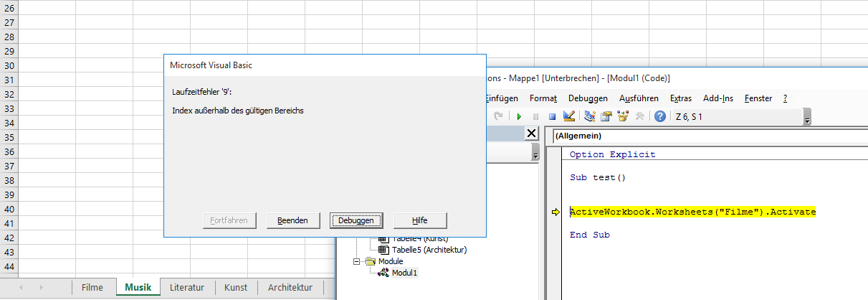
Task: Open the (Allgemein) object dropdown
Action: pyautogui.click(x=710, y=136)
